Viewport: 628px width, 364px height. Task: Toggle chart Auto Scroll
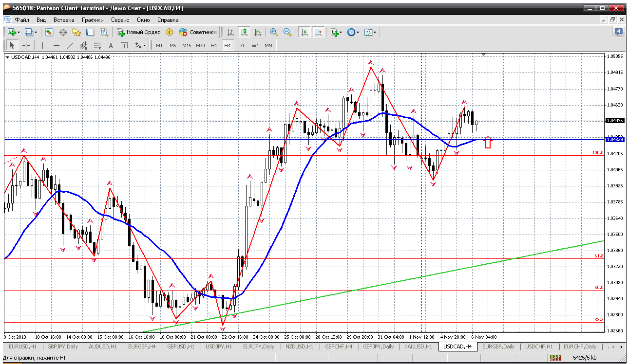(x=304, y=32)
